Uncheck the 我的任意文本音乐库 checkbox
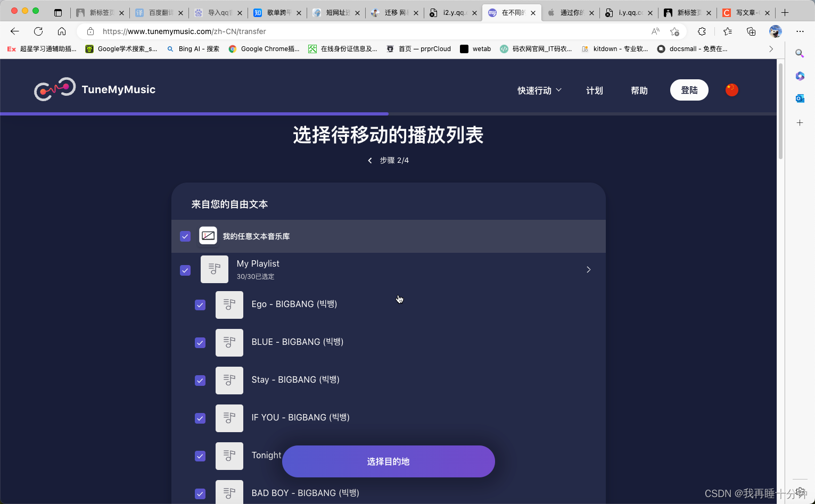The width and height of the screenshot is (815, 504). (x=185, y=236)
